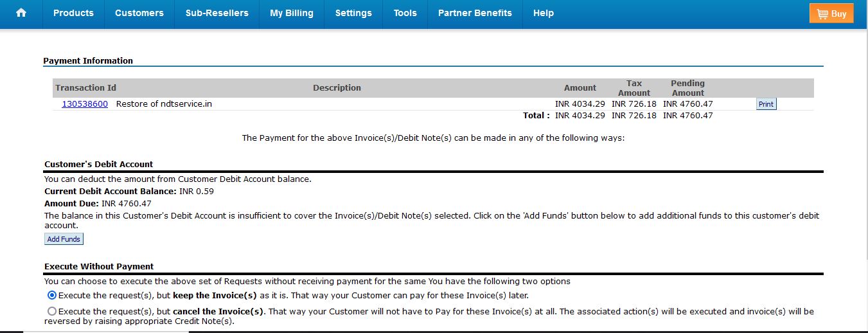Click the Amount column header

coord(580,88)
